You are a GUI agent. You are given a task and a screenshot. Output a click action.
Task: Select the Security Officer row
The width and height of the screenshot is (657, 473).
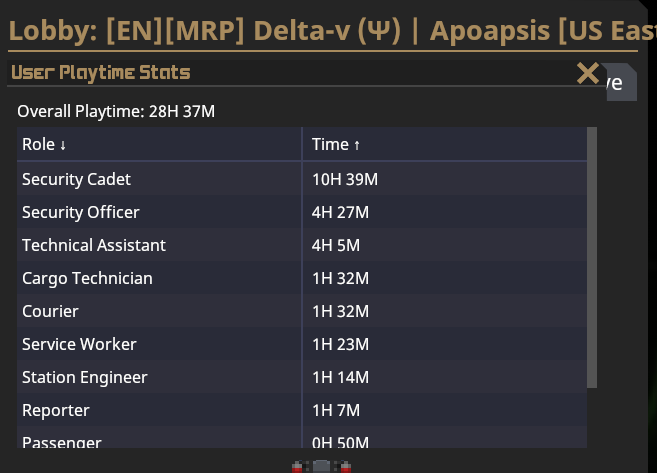point(302,212)
